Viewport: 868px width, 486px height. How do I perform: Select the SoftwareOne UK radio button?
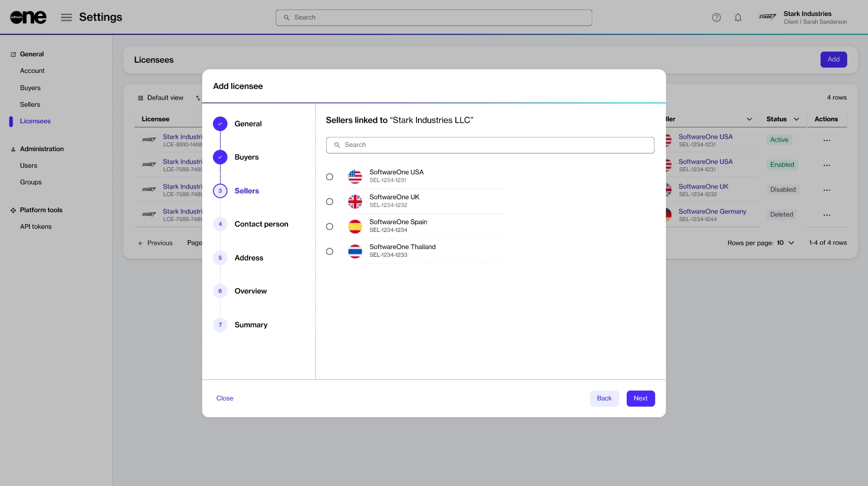(330, 202)
